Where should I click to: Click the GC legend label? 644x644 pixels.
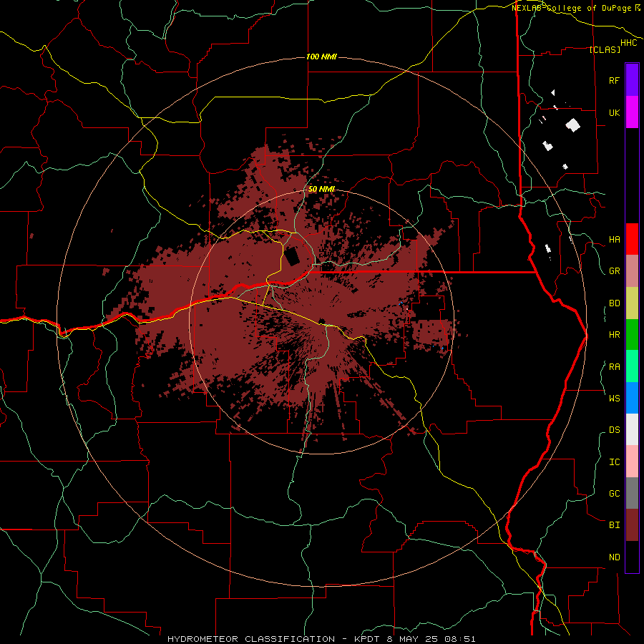(x=614, y=494)
